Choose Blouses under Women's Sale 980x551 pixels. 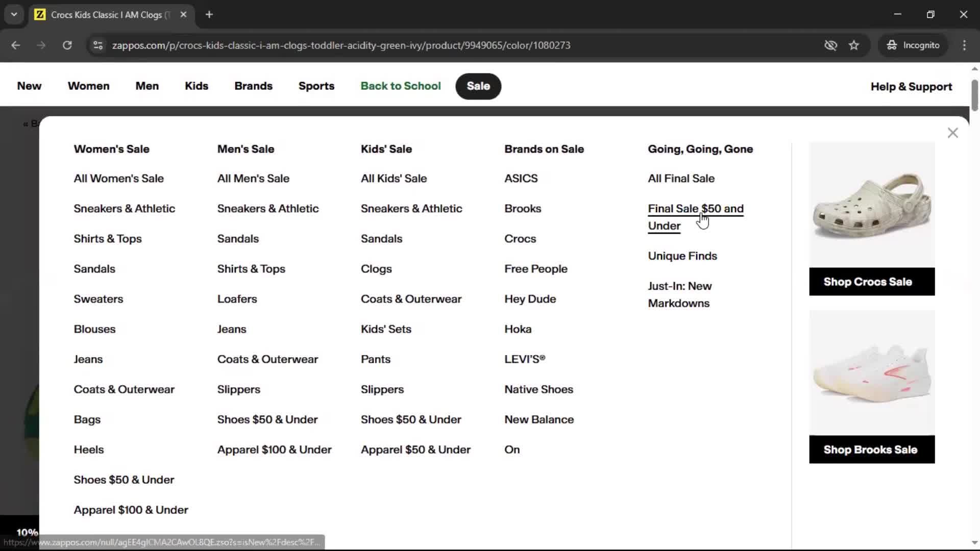coord(94,329)
